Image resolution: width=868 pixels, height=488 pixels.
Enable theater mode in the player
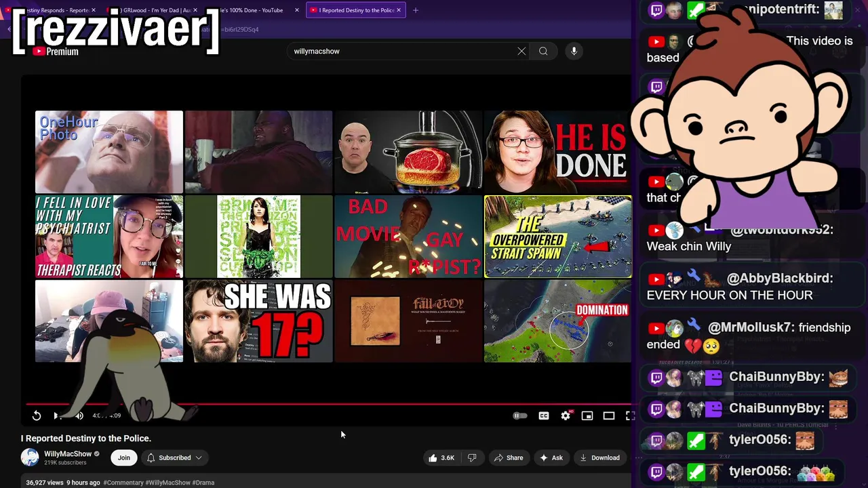609,415
